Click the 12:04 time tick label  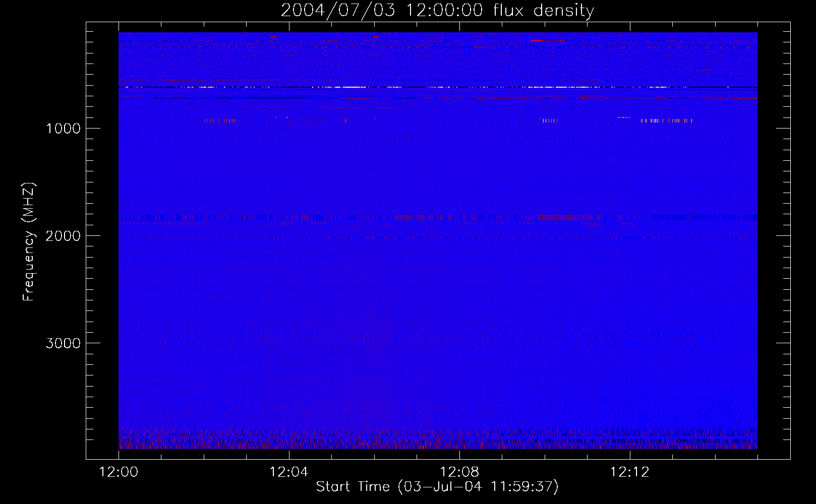289,472
